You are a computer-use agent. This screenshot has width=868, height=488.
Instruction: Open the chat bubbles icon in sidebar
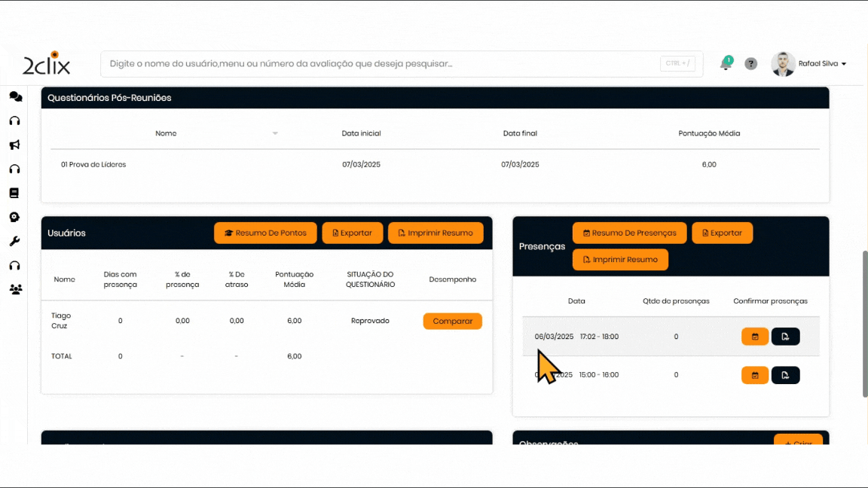(x=15, y=96)
